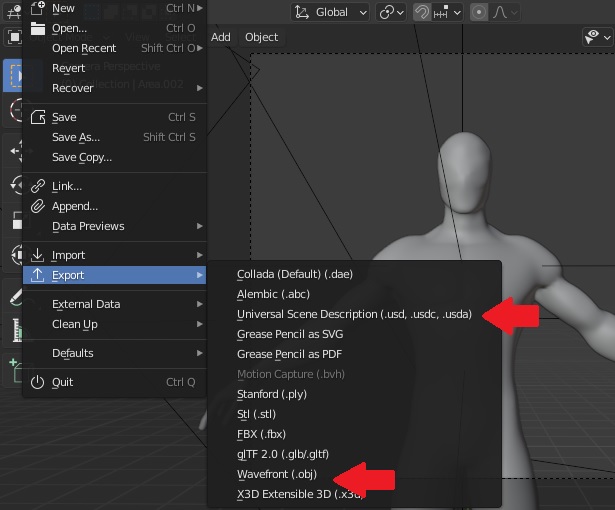Click the Quit power icon
The width and height of the screenshot is (615, 510).
[38, 382]
